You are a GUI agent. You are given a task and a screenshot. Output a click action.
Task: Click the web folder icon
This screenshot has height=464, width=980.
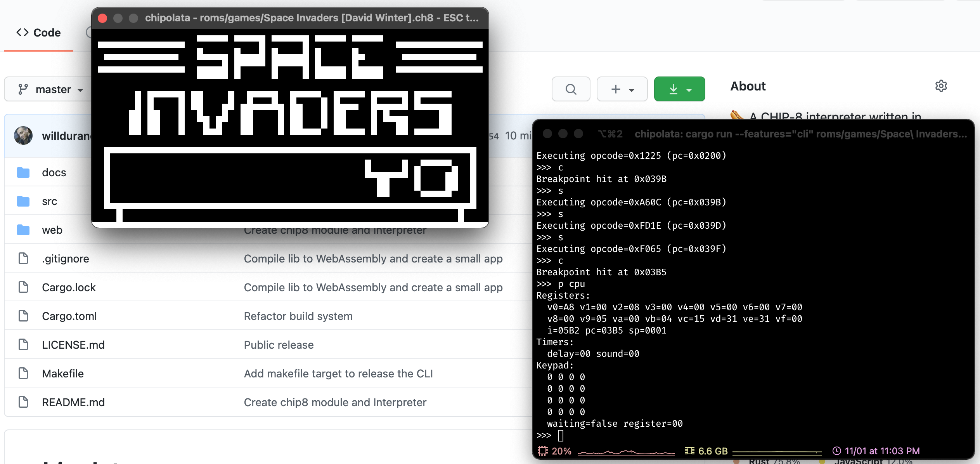(x=23, y=230)
